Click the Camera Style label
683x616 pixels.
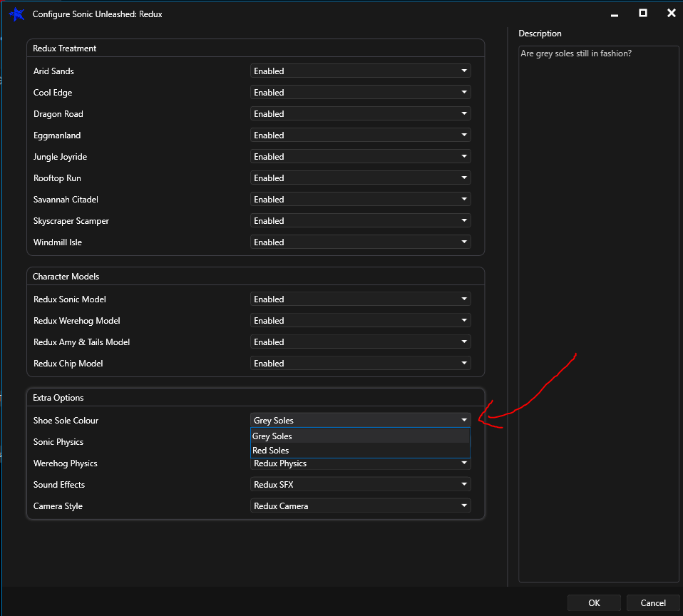tap(58, 505)
